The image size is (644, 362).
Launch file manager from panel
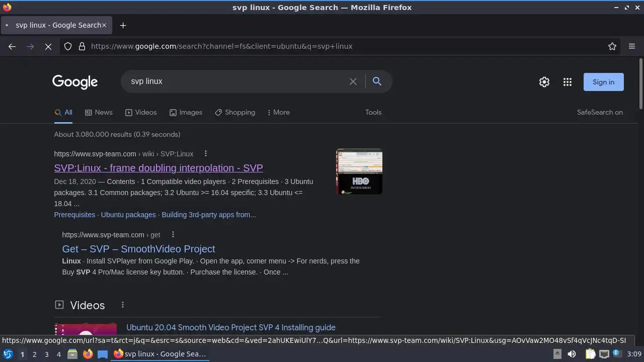click(x=72, y=354)
